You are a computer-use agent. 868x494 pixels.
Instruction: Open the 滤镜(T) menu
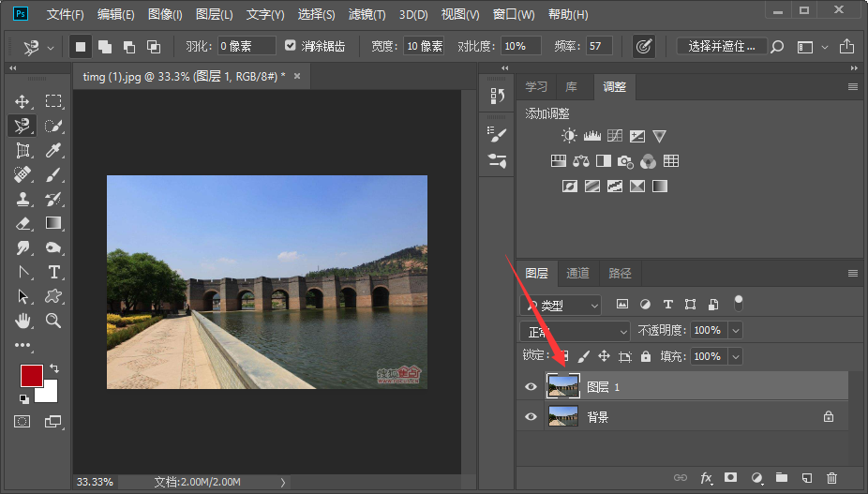[x=367, y=14]
